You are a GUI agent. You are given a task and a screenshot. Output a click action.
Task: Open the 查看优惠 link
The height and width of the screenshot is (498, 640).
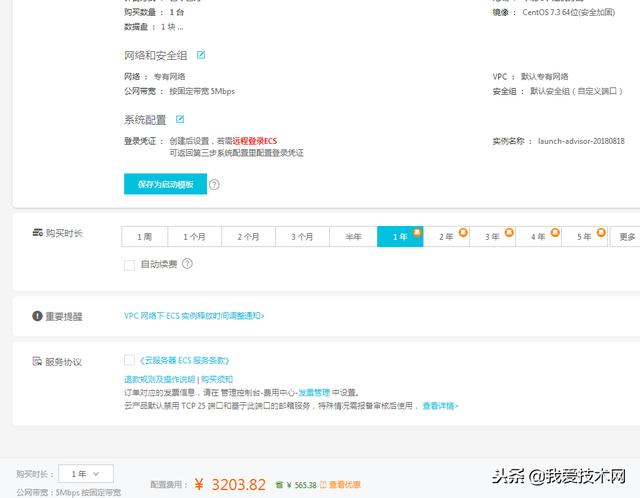pyautogui.click(x=344, y=485)
